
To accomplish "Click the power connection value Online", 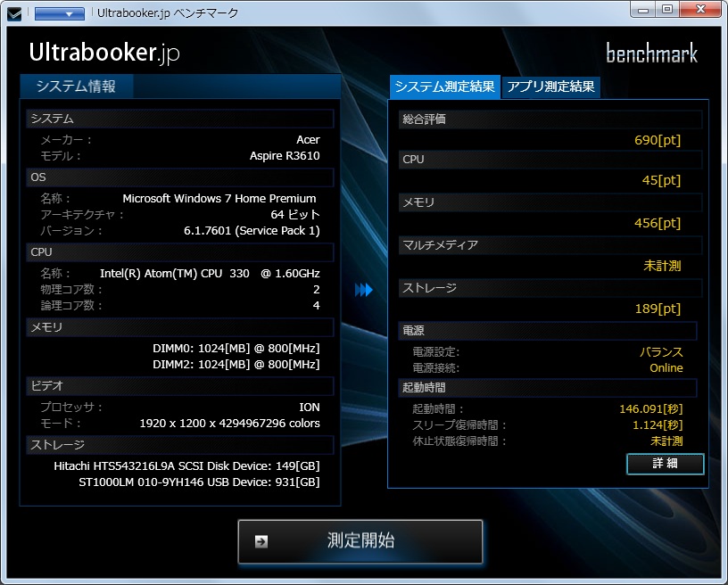I will [x=666, y=368].
